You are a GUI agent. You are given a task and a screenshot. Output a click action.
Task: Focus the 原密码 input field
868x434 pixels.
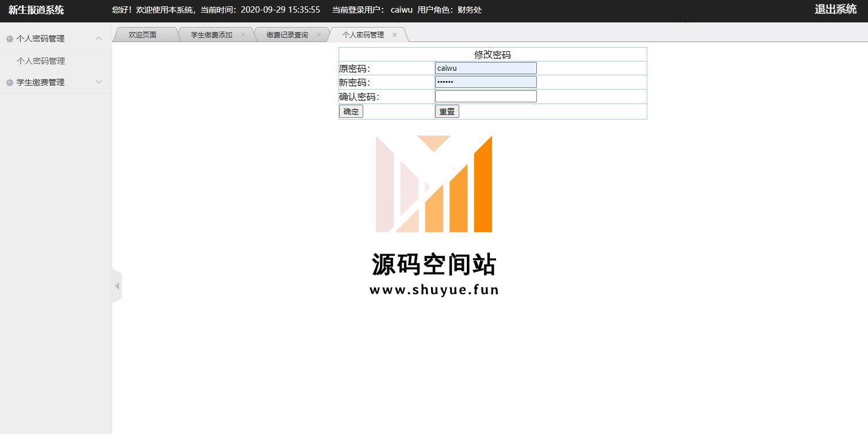coord(486,68)
